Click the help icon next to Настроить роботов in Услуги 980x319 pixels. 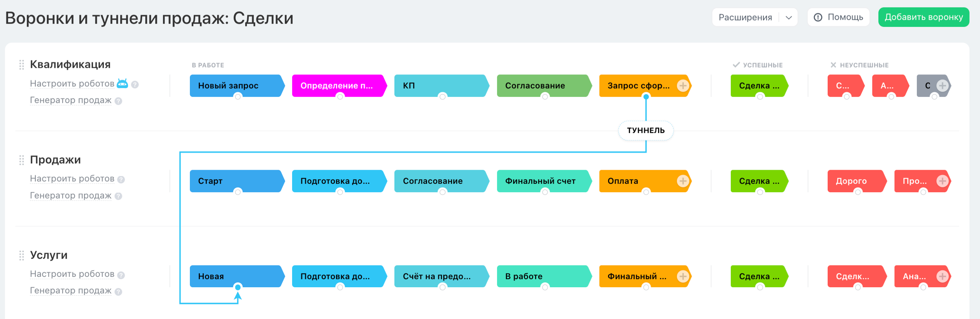tap(121, 275)
